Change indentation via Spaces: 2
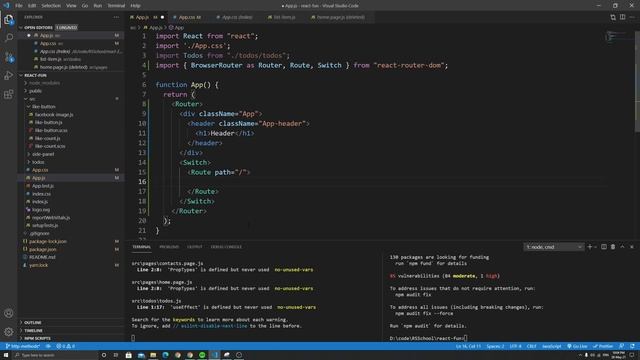This screenshot has width=640, height=360. (495, 346)
